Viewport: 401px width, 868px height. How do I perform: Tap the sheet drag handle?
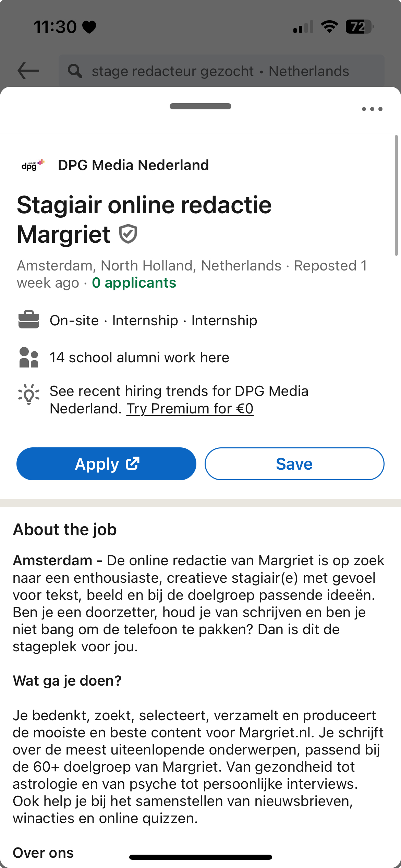point(200,106)
